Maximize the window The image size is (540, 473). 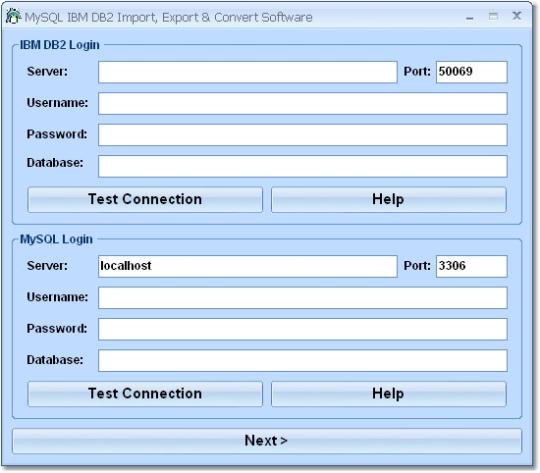(493, 16)
